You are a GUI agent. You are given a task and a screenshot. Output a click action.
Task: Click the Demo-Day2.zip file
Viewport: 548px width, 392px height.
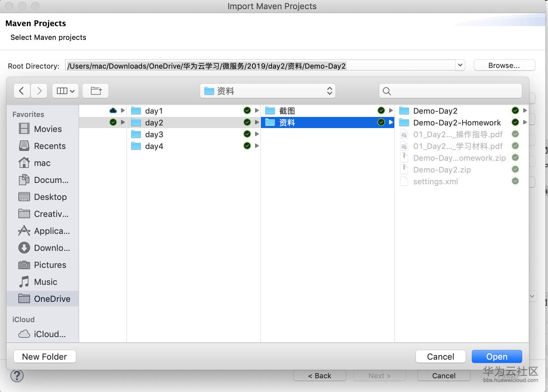pyautogui.click(x=462, y=170)
